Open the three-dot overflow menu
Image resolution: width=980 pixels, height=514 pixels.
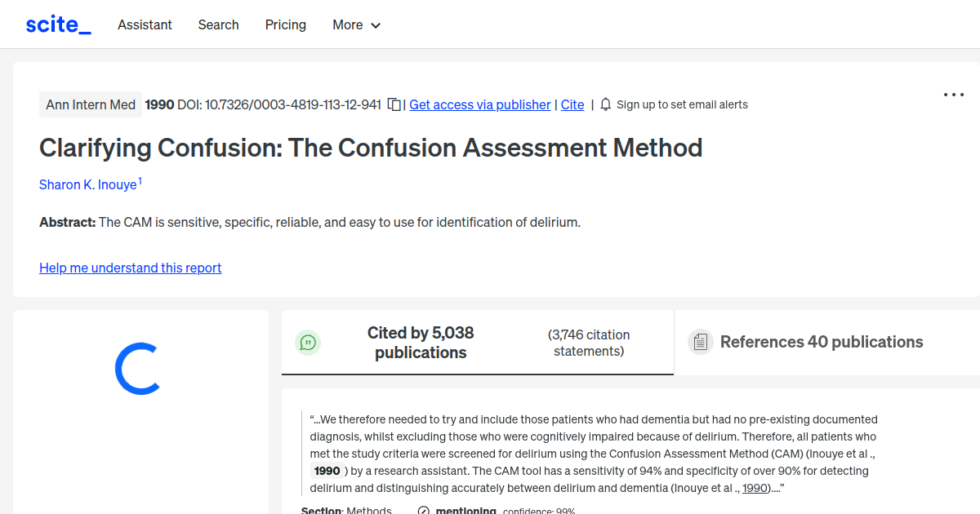(x=953, y=95)
